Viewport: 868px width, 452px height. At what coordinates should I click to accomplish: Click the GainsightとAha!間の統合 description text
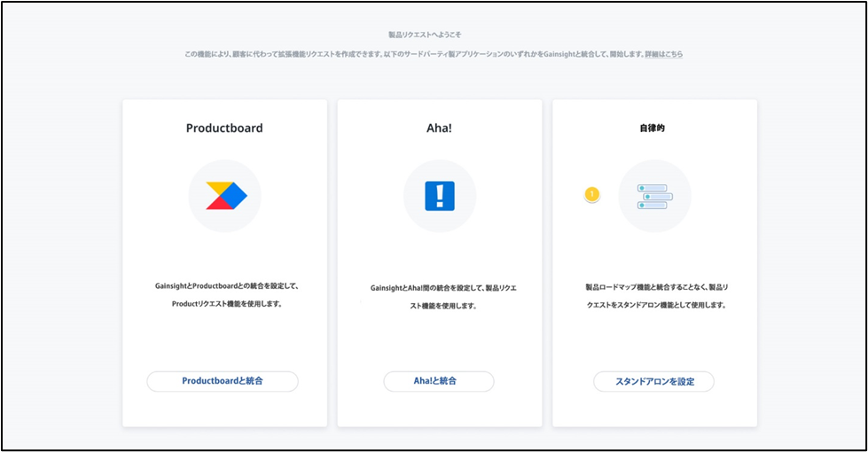click(x=442, y=297)
